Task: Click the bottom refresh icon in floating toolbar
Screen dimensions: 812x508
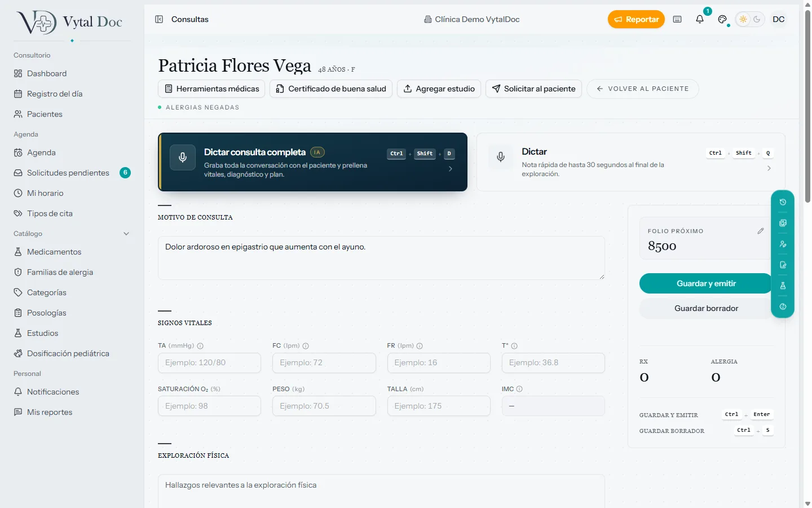Action: pos(783,306)
